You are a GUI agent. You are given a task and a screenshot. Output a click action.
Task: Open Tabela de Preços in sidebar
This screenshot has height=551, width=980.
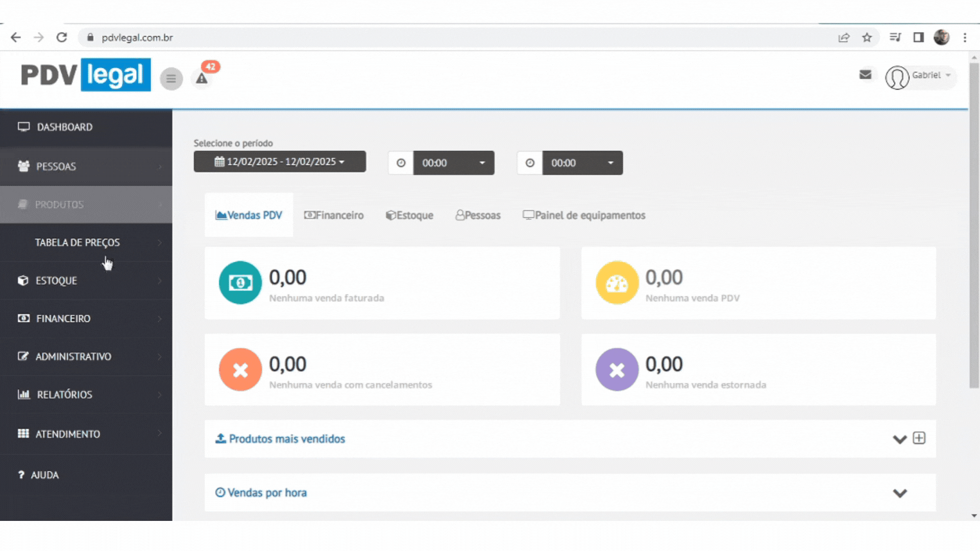78,242
